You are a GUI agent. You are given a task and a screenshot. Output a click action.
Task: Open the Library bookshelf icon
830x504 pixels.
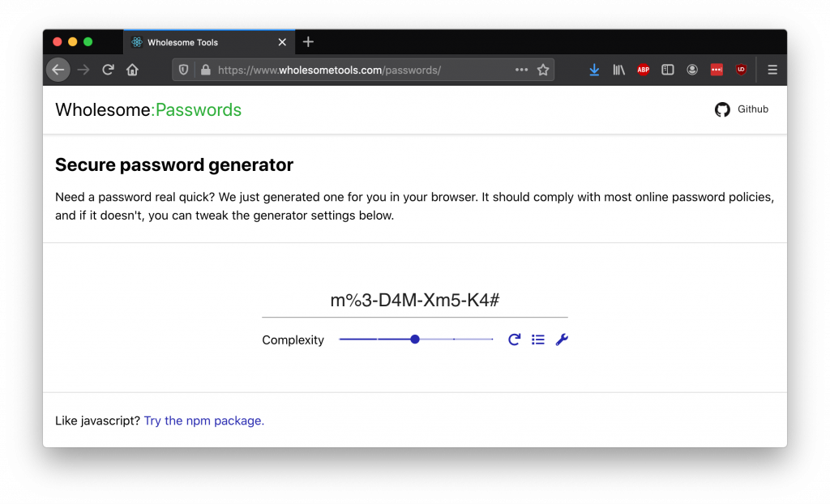coord(618,70)
